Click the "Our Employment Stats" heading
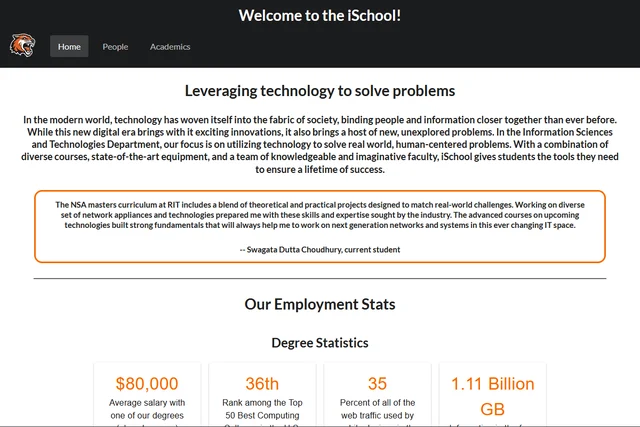 coord(320,305)
